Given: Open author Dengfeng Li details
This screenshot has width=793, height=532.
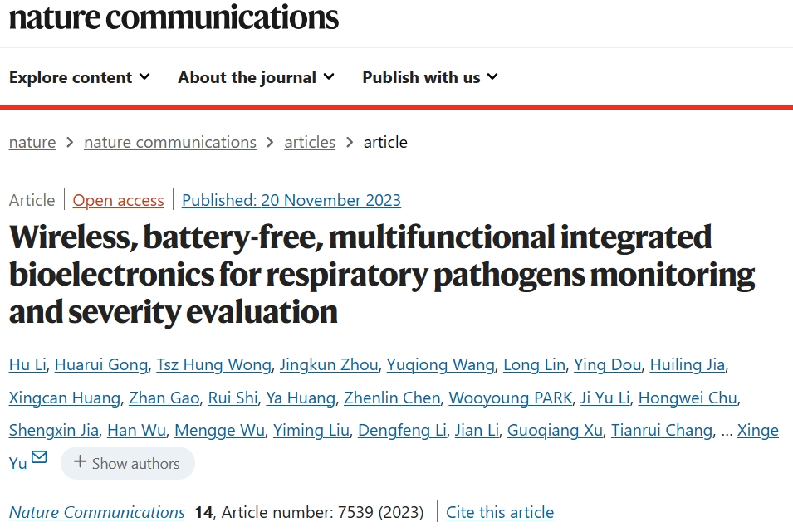Looking at the screenshot, I should coord(402,431).
